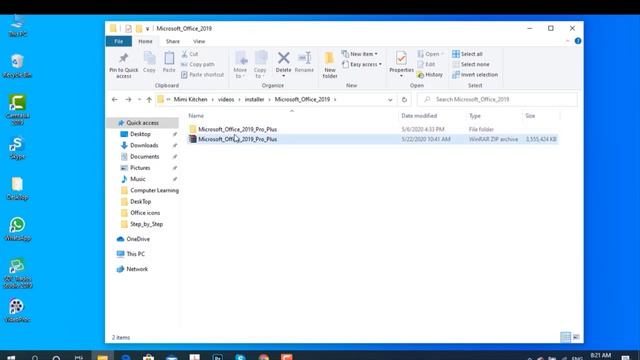Open Documents in navigation pane

pos(144,156)
